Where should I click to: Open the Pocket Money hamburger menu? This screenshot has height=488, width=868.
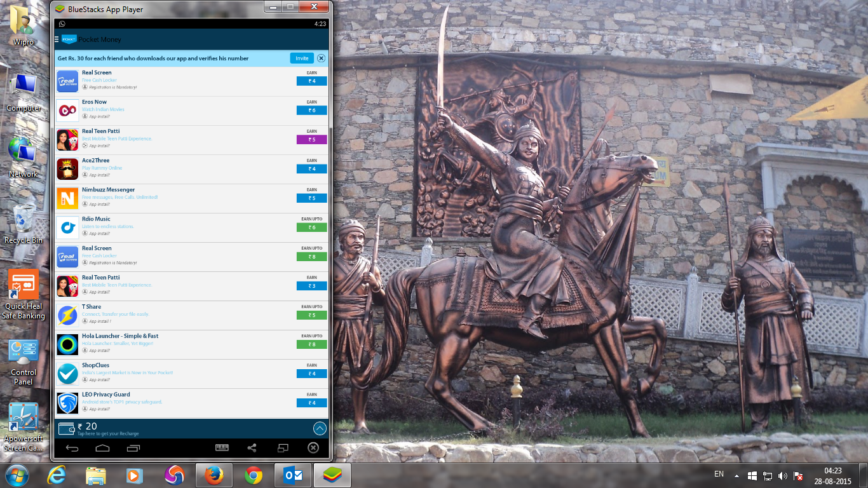point(57,39)
